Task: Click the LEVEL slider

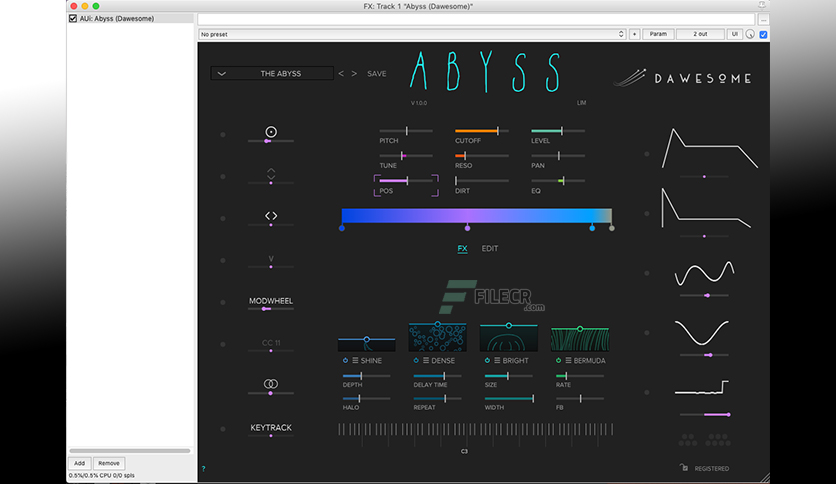Action: 558,131
